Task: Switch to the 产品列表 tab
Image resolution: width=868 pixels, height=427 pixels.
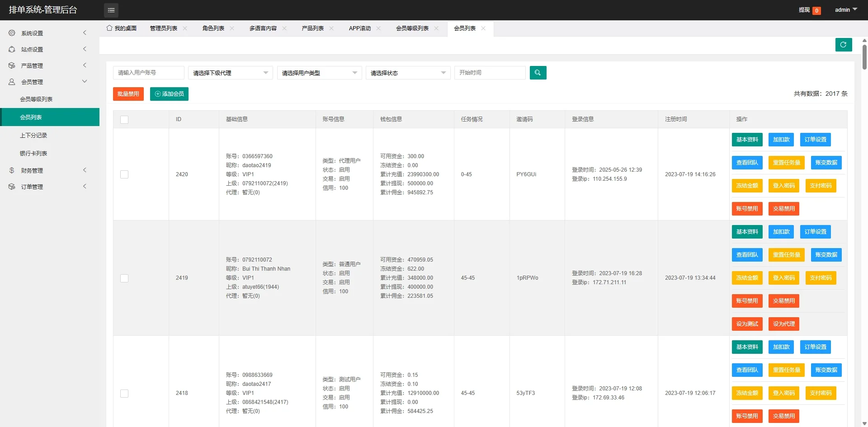Action: pyautogui.click(x=312, y=28)
